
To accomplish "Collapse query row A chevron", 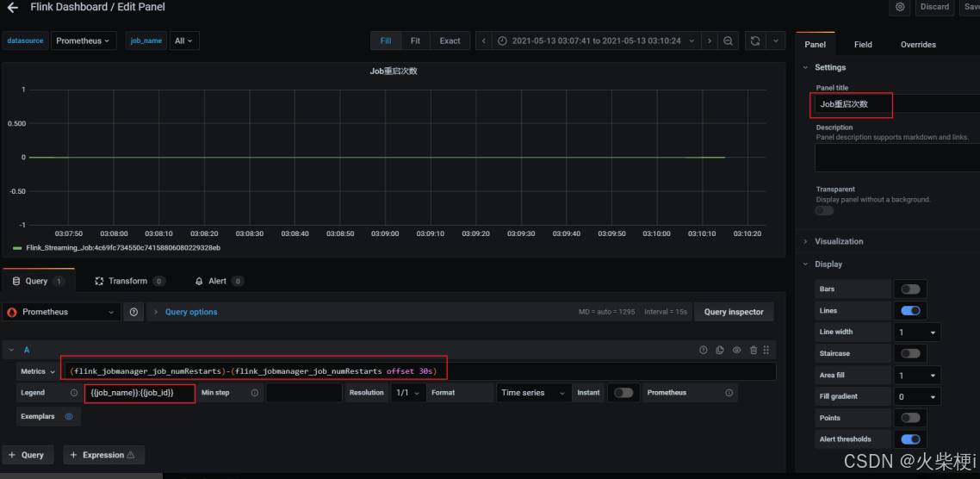I will pyautogui.click(x=10, y=350).
